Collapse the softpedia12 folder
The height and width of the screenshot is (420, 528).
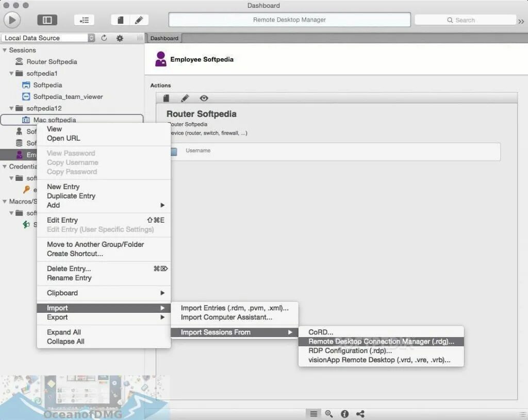point(11,108)
